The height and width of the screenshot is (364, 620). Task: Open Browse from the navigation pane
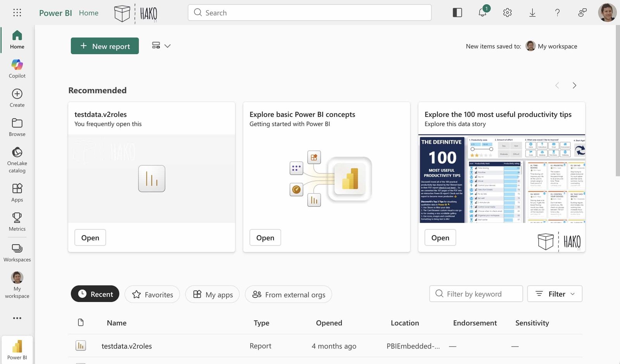[x=17, y=127]
